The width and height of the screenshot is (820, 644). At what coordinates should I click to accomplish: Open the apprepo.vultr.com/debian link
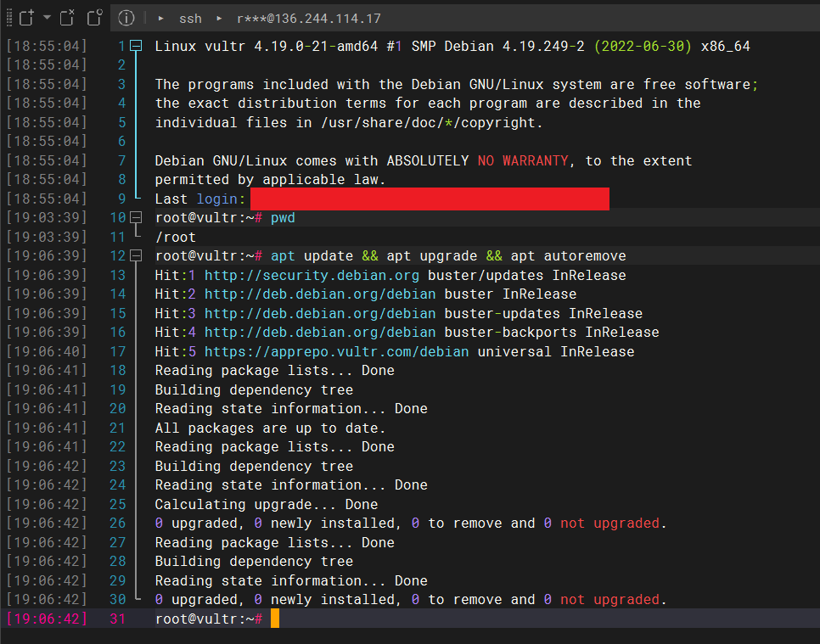pyautogui.click(x=336, y=351)
